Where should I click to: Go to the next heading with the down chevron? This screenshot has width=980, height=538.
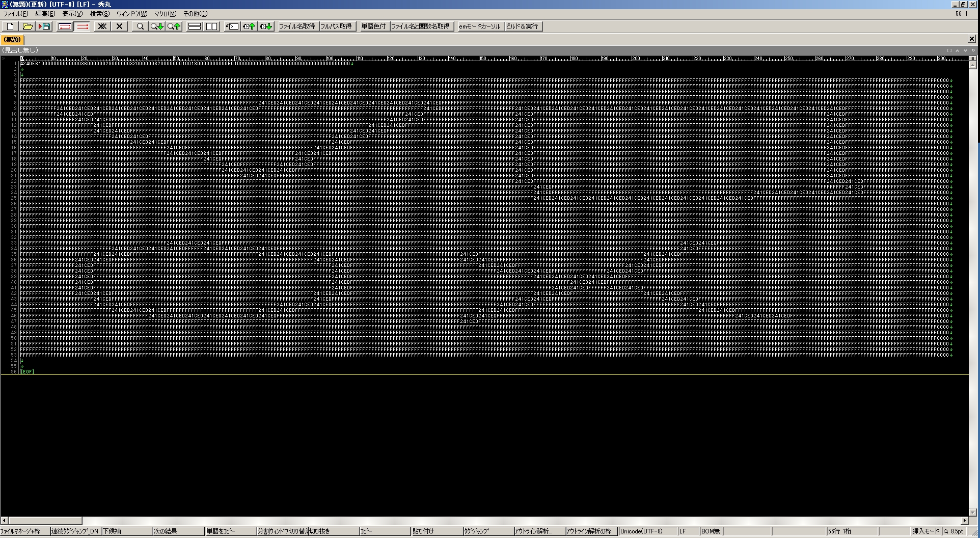[x=965, y=50]
